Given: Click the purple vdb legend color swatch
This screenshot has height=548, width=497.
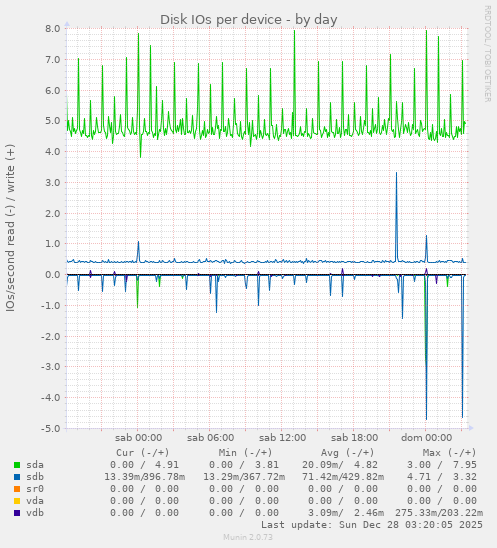Looking at the screenshot, I should 17,513.
